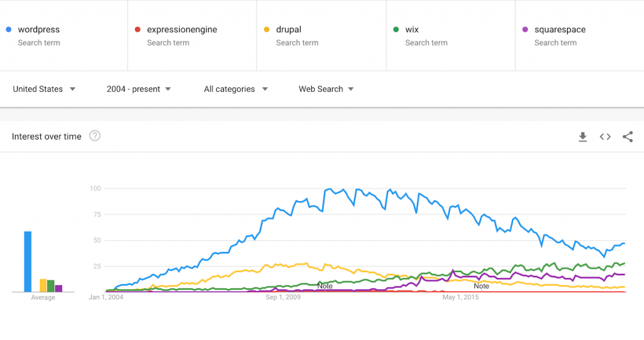Click the blue wordpress average bar
This screenshot has height=340, width=644.
click(x=28, y=261)
